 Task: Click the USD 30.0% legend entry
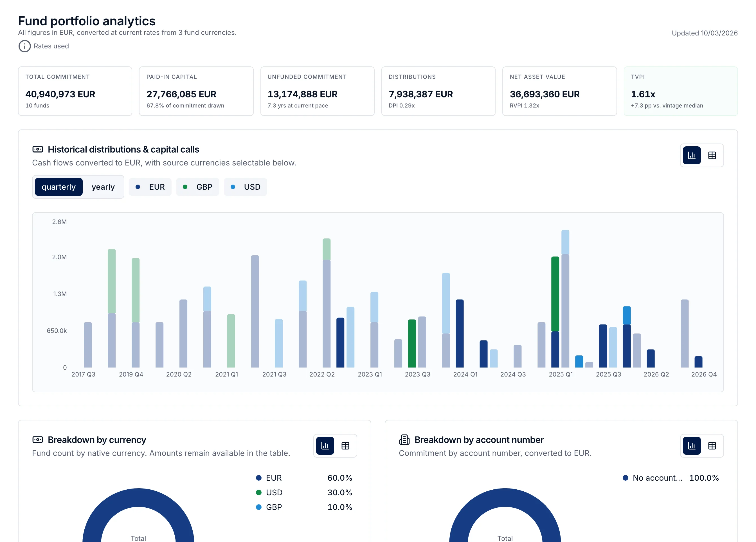(304, 493)
